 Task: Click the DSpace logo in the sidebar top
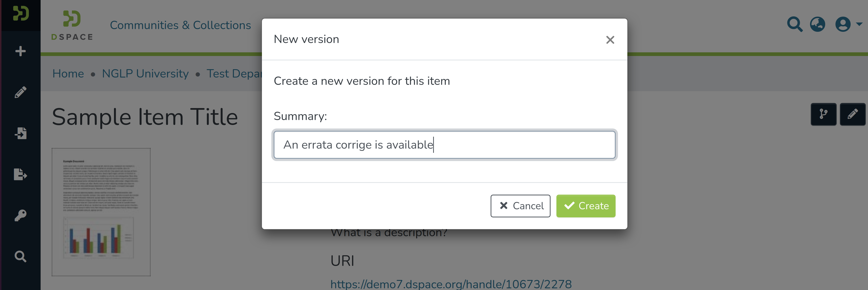point(21,13)
